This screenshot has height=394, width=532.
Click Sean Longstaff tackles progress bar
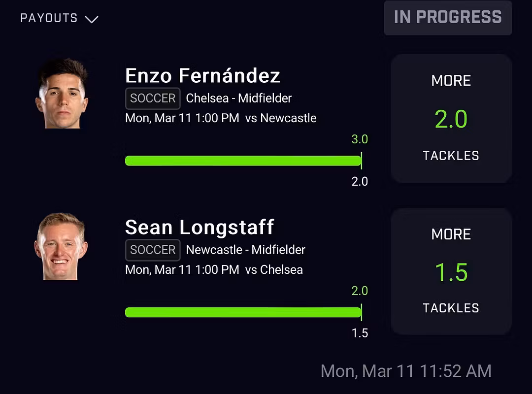click(x=243, y=312)
